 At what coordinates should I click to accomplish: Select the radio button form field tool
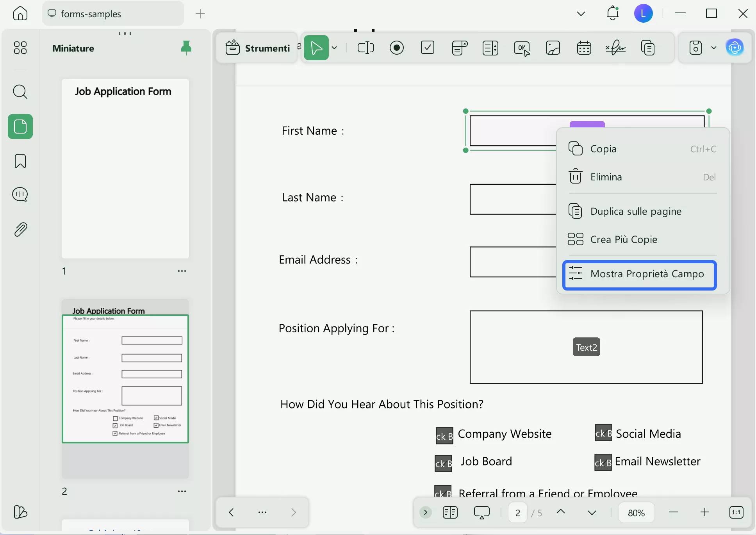pyautogui.click(x=397, y=48)
